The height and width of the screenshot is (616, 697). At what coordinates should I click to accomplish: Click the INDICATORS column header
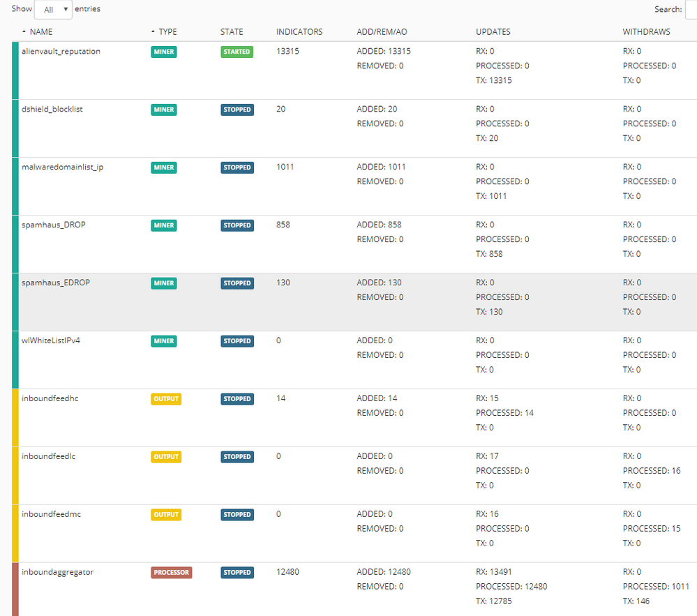coord(299,32)
